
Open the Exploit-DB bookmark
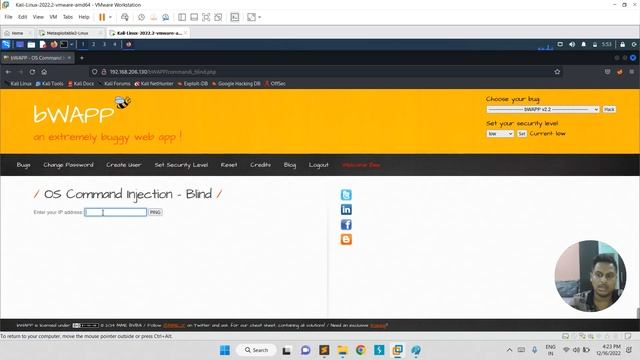(x=192, y=84)
